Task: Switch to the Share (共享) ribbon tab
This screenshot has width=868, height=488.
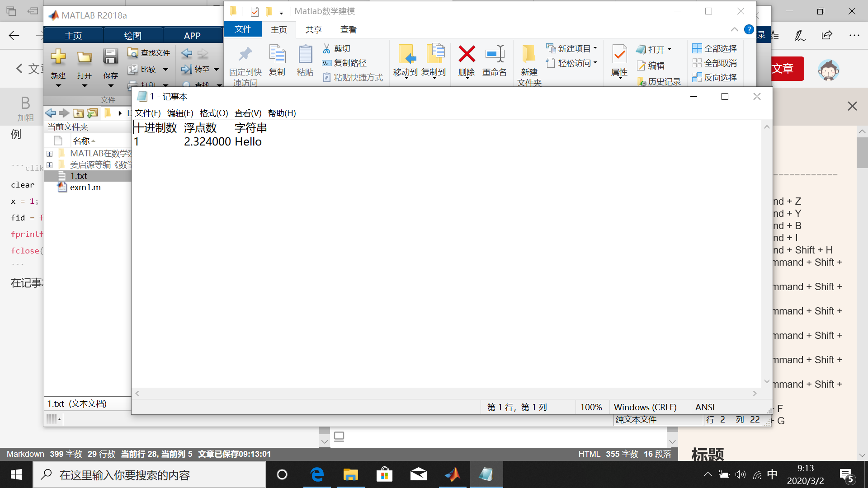Action: [313, 30]
